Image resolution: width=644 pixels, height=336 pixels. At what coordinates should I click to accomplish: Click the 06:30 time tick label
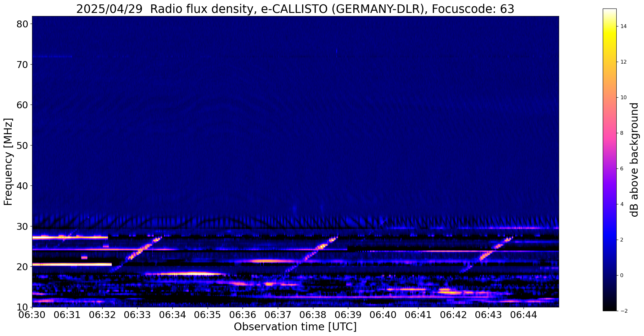32,315
